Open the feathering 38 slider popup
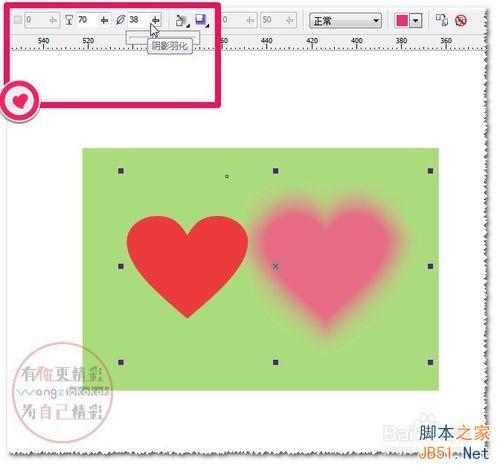Viewport: 500px width, 467px height. (155, 20)
